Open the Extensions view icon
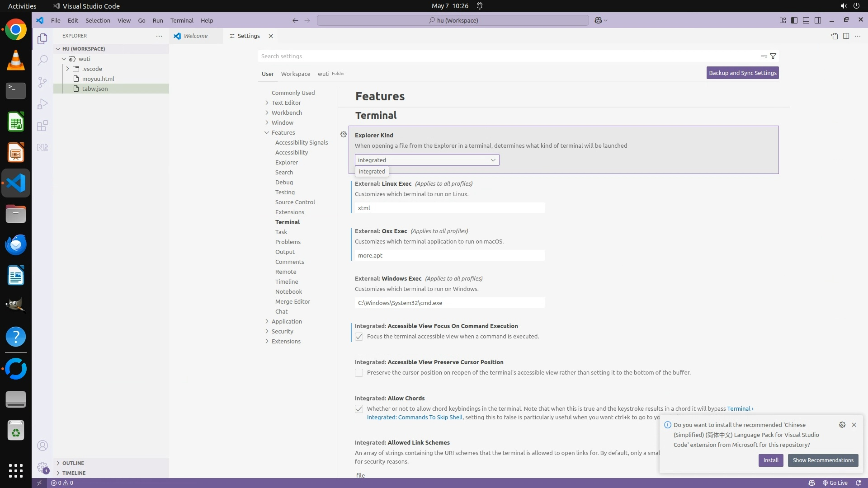 [x=42, y=126]
